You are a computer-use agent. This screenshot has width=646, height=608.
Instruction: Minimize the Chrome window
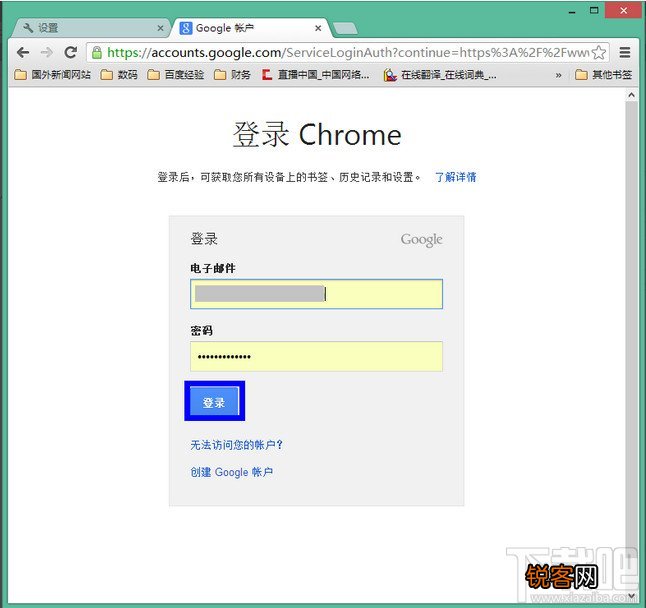(572, 12)
